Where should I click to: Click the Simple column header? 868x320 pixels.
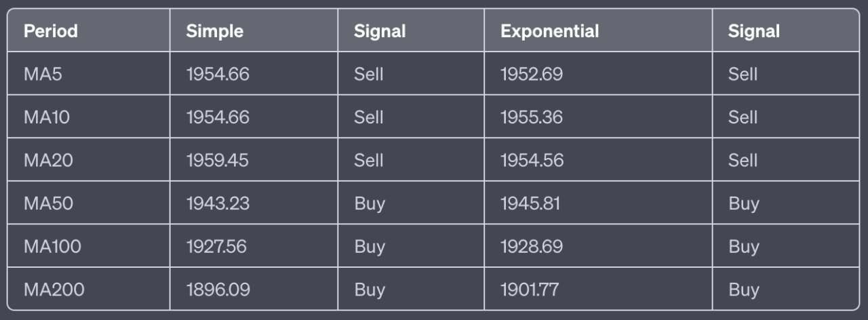(x=214, y=31)
